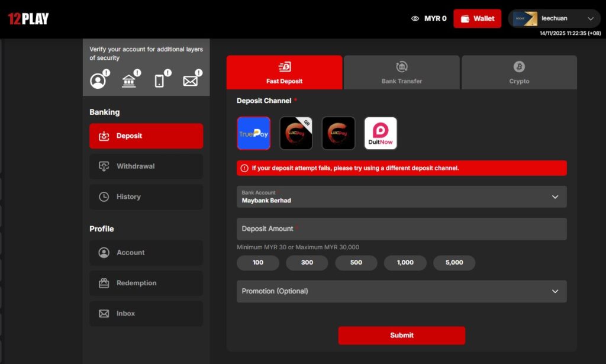Open the Wallet button in header

point(477,18)
